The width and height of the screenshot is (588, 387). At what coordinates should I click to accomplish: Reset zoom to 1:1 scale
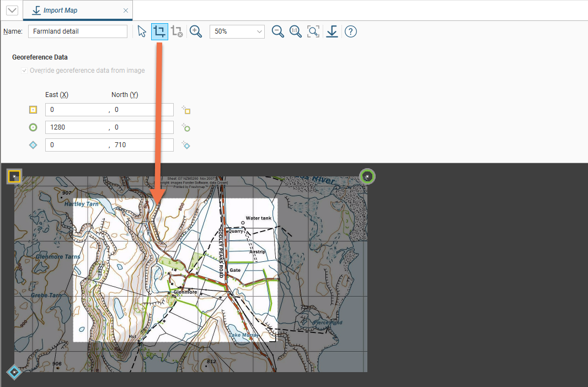click(x=296, y=31)
